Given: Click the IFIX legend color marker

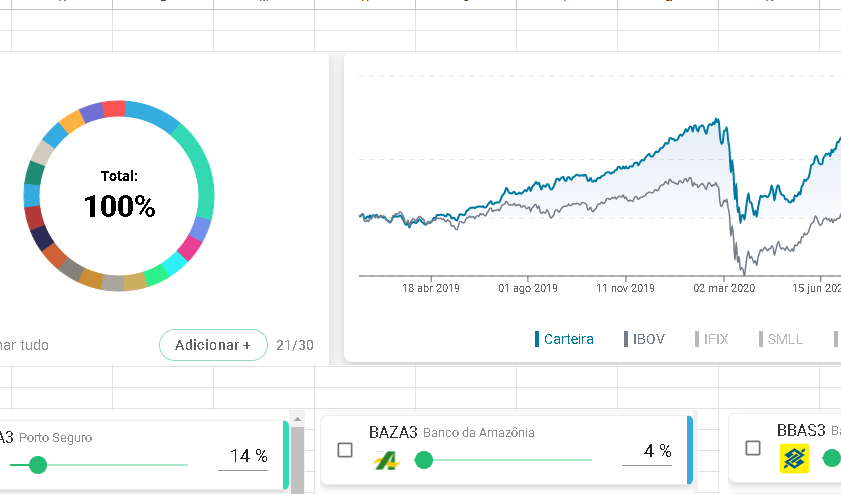Looking at the screenshot, I should (x=697, y=339).
